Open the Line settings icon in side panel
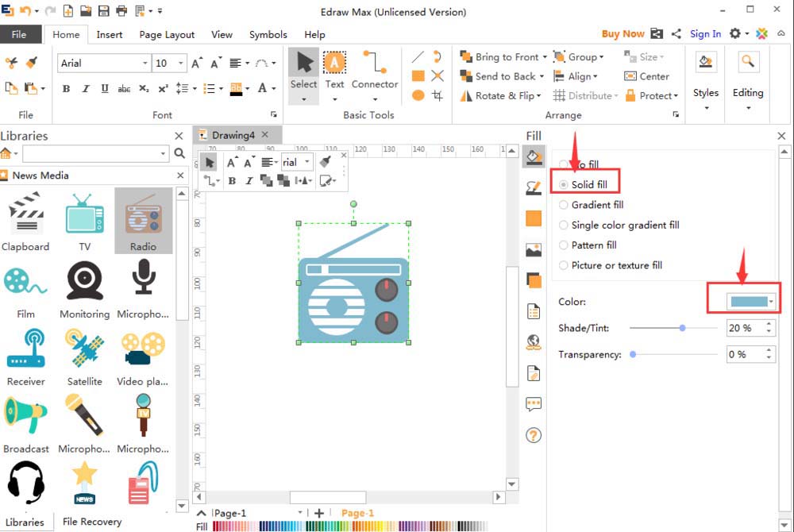This screenshot has height=532, width=794. coord(534,187)
